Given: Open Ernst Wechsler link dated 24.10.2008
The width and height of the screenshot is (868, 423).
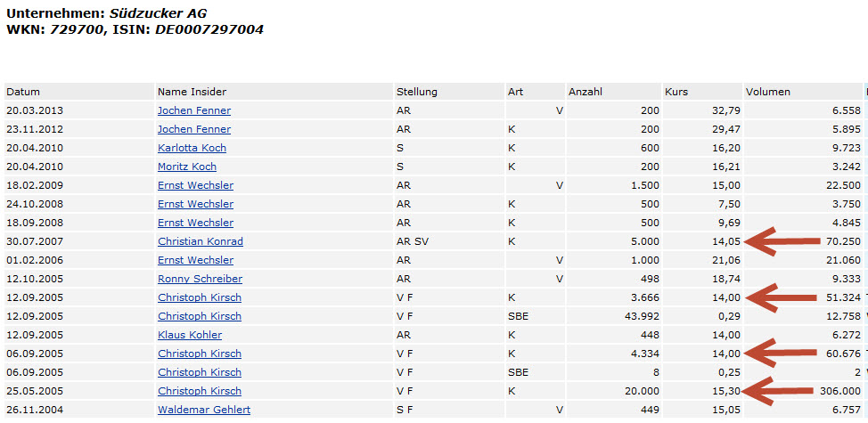Looking at the screenshot, I should click(x=195, y=204).
